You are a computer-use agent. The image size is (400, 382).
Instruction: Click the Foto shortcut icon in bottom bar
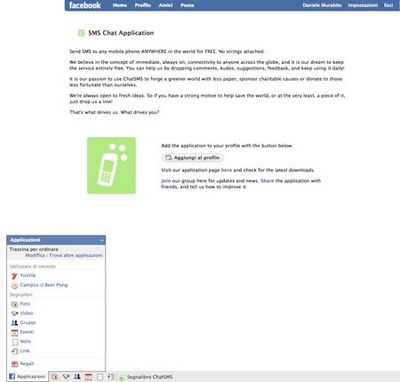55,377
